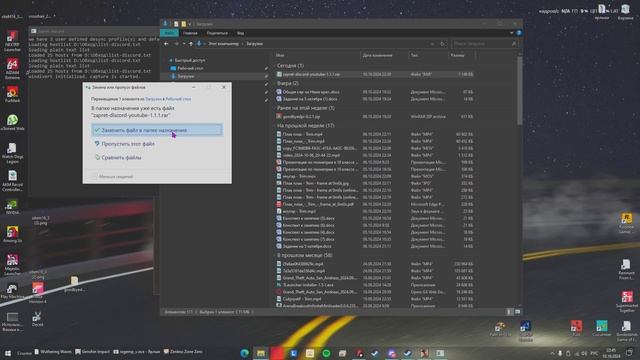Select the Grand_Theft_Auto_San_Andreas mp4 file row
Image resolution: width=640 pixels, height=360 pixels.
coord(375,278)
